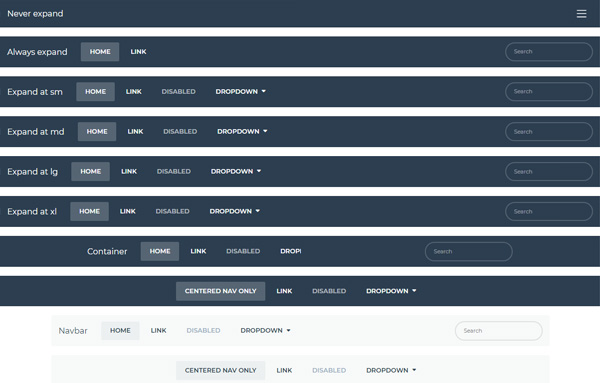Click the Never expand brand link
The height and width of the screenshot is (383, 600).
point(35,14)
